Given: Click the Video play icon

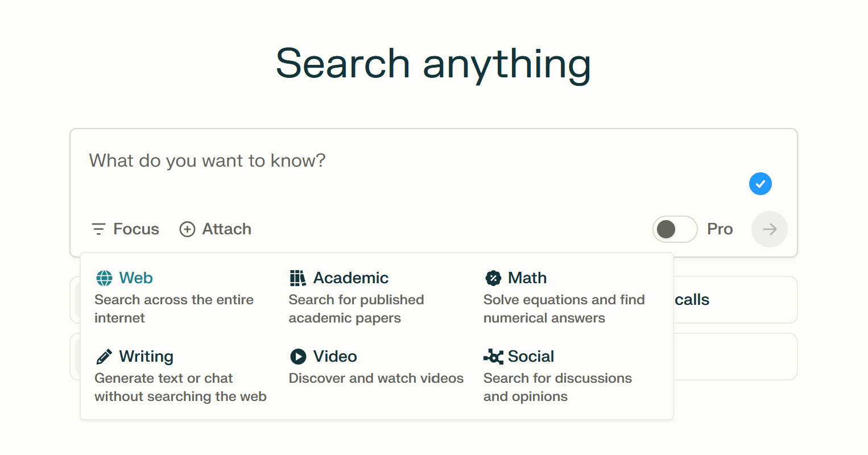Looking at the screenshot, I should click(x=298, y=357).
